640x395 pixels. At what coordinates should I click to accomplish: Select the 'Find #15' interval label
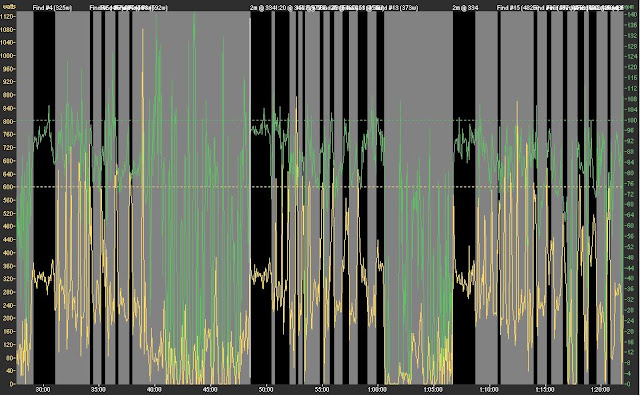coord(509,8)
